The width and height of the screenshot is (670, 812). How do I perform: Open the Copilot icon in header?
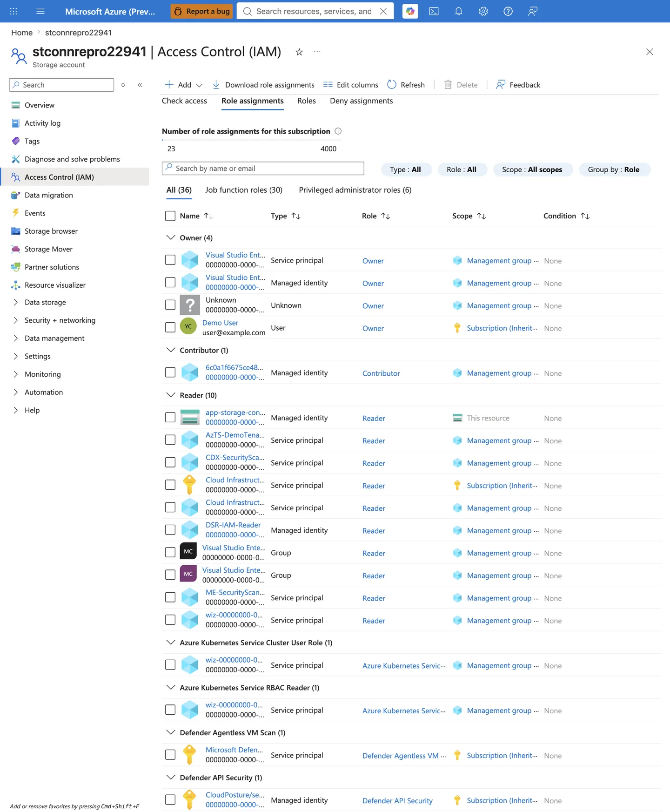click(x=410, y=11)
